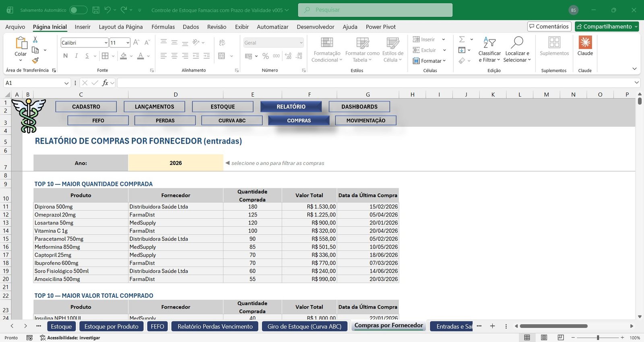Click the DASHBOARDS navigation button
The width and height of the screenshot is (644, 342).
(x=359, y=107)
